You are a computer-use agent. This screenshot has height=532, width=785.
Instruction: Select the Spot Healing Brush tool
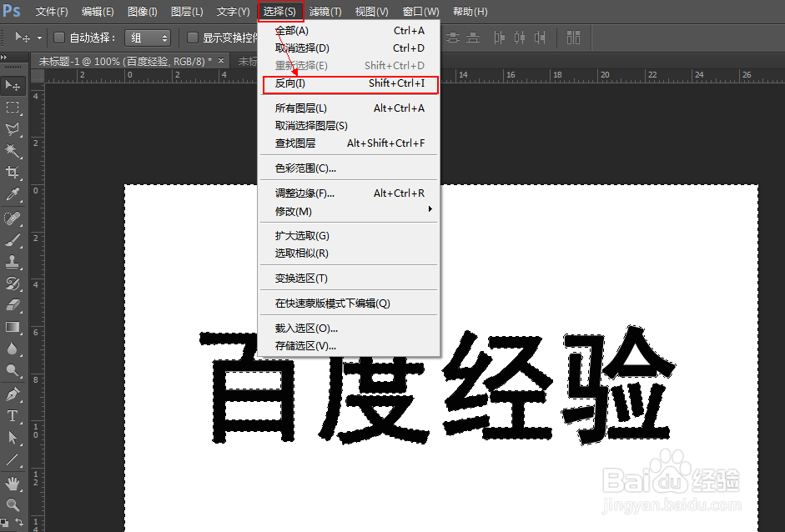coord(13,218)
